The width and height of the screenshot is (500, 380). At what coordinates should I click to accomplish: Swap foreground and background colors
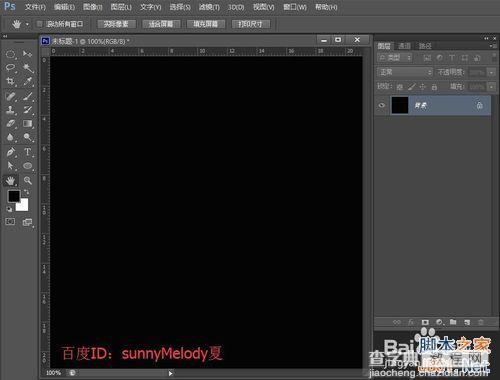click(26, 193)
